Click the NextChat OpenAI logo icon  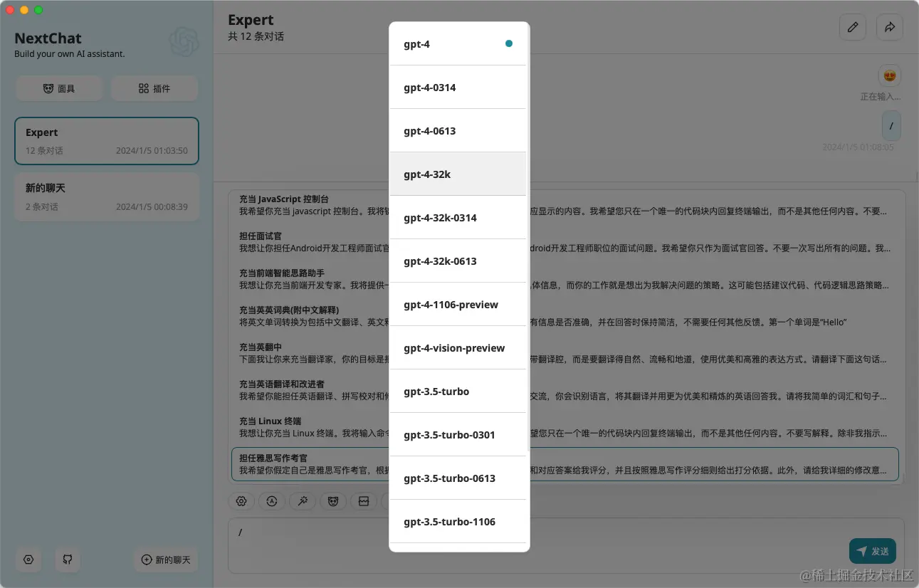coord(184,42)
